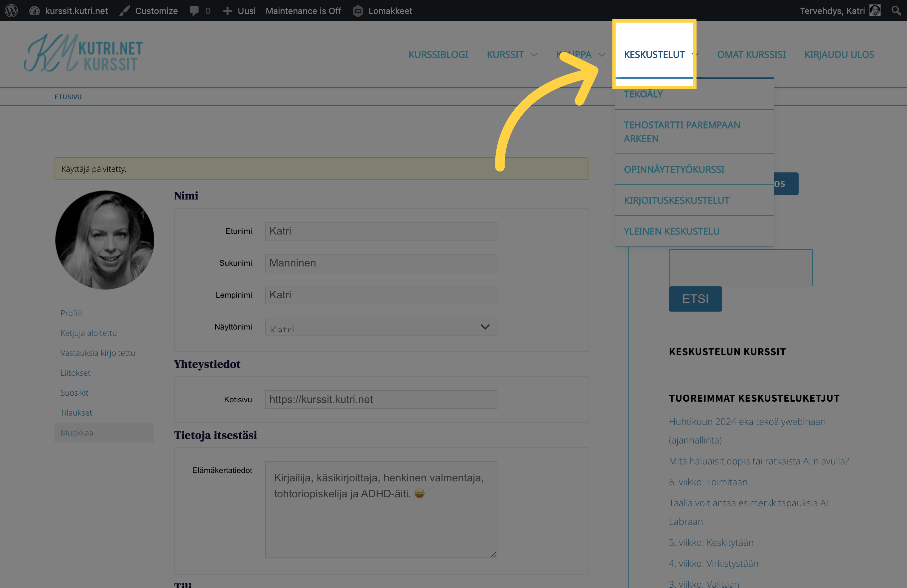This screenshot has width=907, height=588.
Task: Click the Customize brush icon
Action: click(x=125, y=11)
